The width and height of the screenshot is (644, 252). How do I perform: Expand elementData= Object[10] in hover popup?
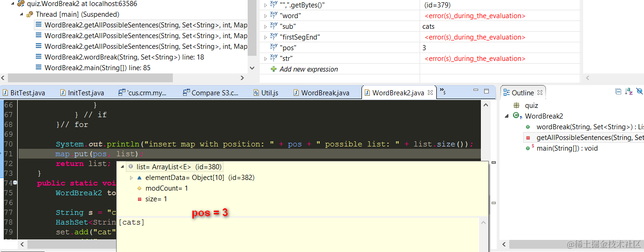[131, 178]
